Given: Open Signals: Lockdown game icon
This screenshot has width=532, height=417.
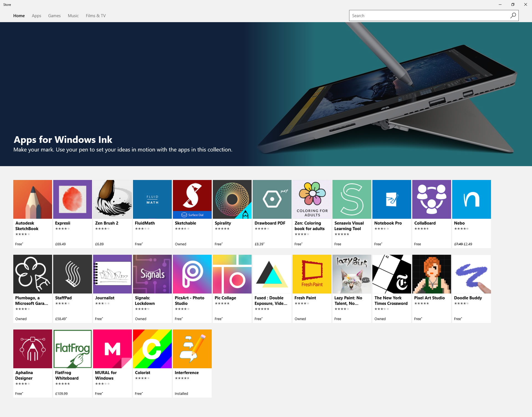Looking at the screenshot, I should click(x=152, y=274).
